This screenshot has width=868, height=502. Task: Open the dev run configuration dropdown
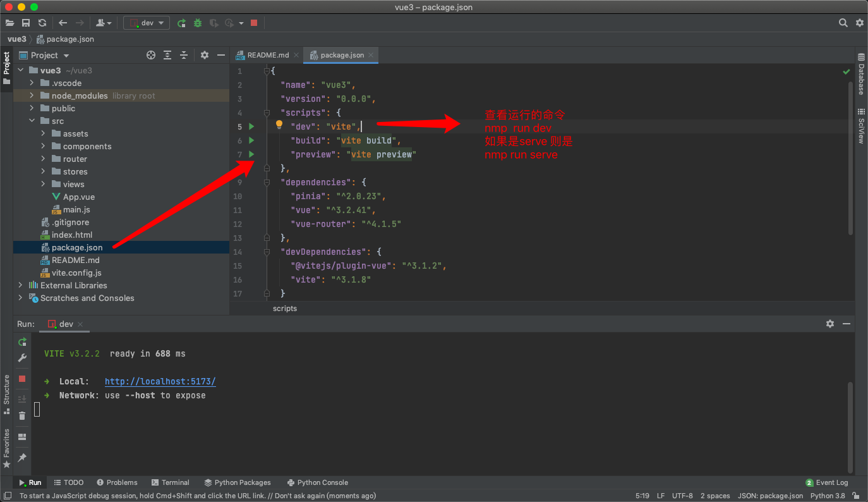tap(147, 23)
